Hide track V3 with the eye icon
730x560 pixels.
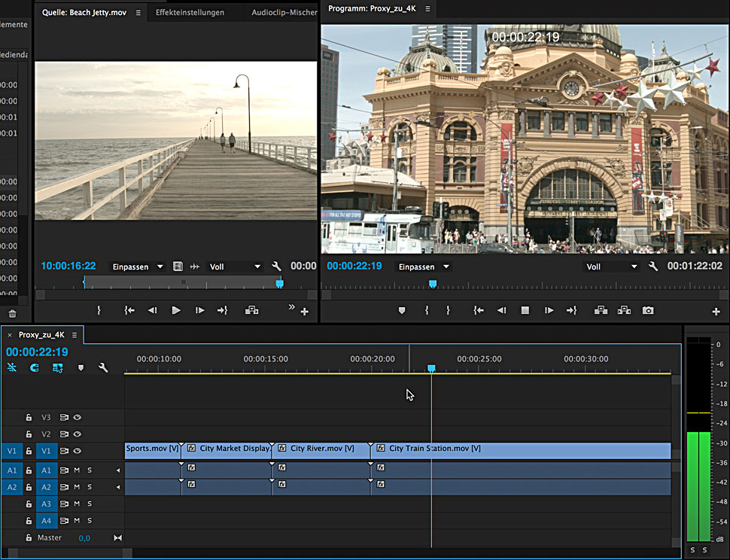coord(77,417)
